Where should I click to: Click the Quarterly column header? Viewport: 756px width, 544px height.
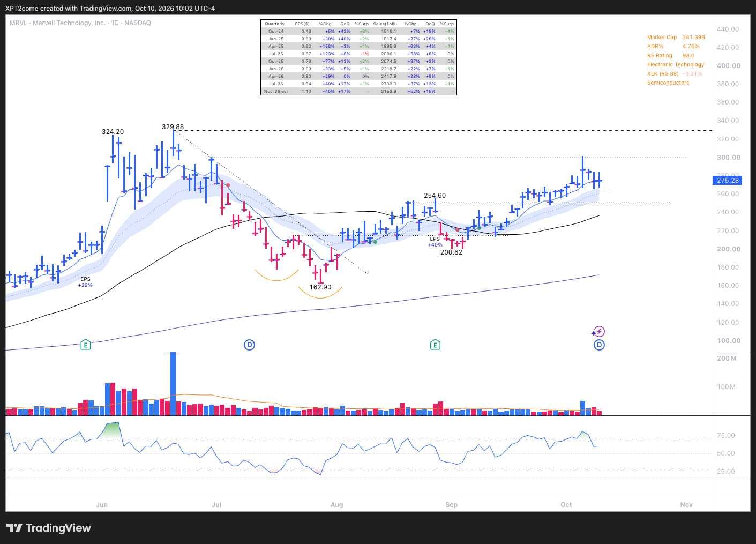275,24
